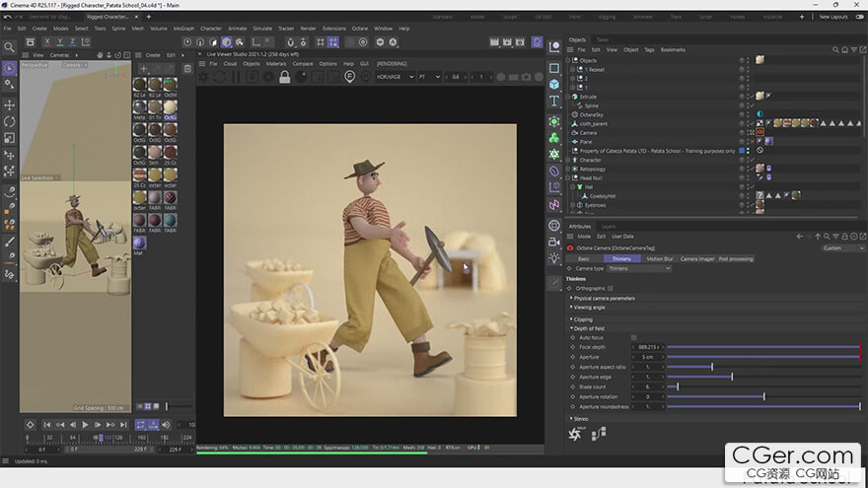Viewport: 868px width, 488px height.
Task: Click the trash icon in the material manager
Action: (x=187, y=69)
